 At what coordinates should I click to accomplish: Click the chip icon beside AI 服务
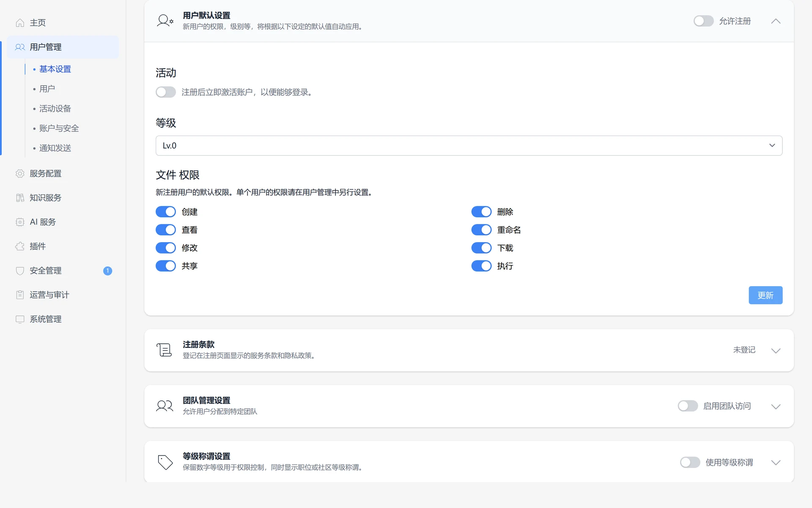click(x=20, y=222)
